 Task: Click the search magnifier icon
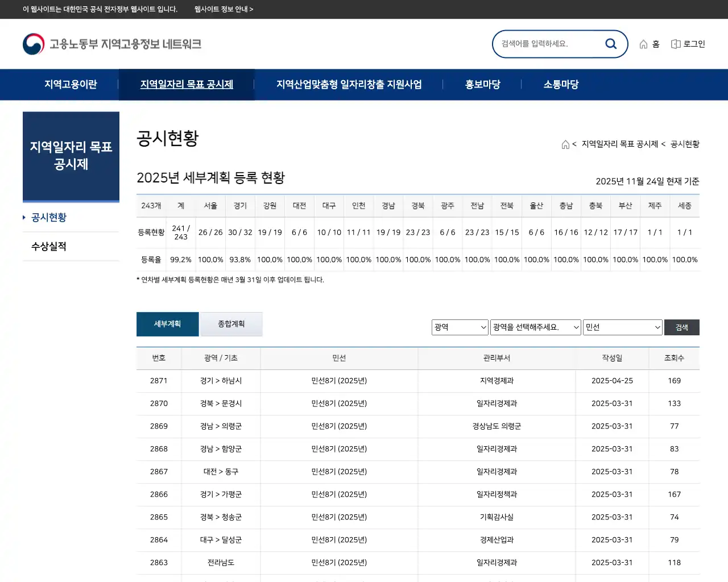(x=611, y=44)
